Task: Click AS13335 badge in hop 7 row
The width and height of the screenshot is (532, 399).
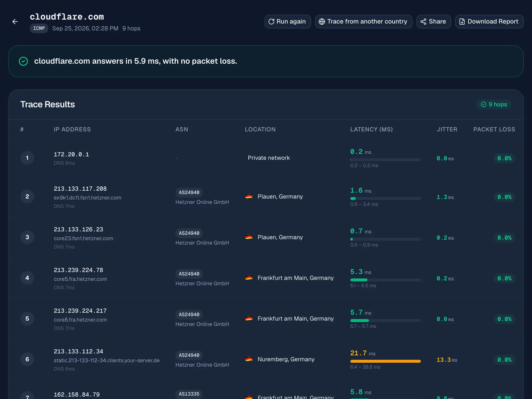Action: [189, 394]
